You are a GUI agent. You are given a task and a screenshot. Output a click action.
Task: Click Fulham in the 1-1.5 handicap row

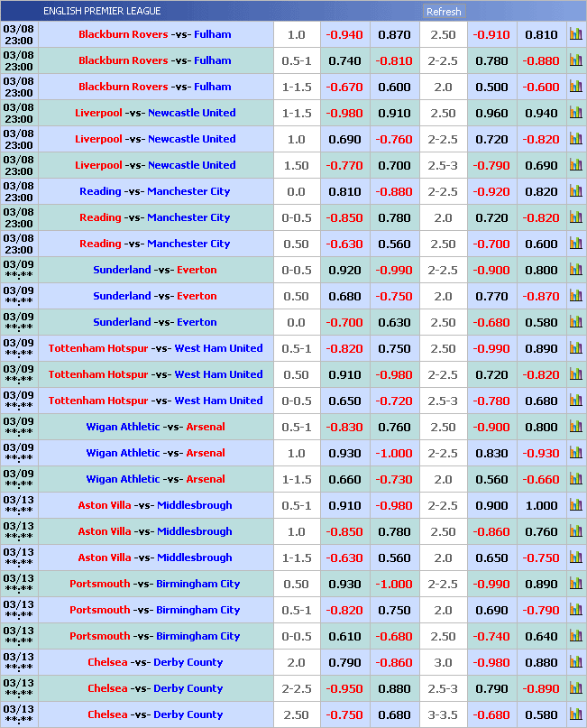coord(213,87)
